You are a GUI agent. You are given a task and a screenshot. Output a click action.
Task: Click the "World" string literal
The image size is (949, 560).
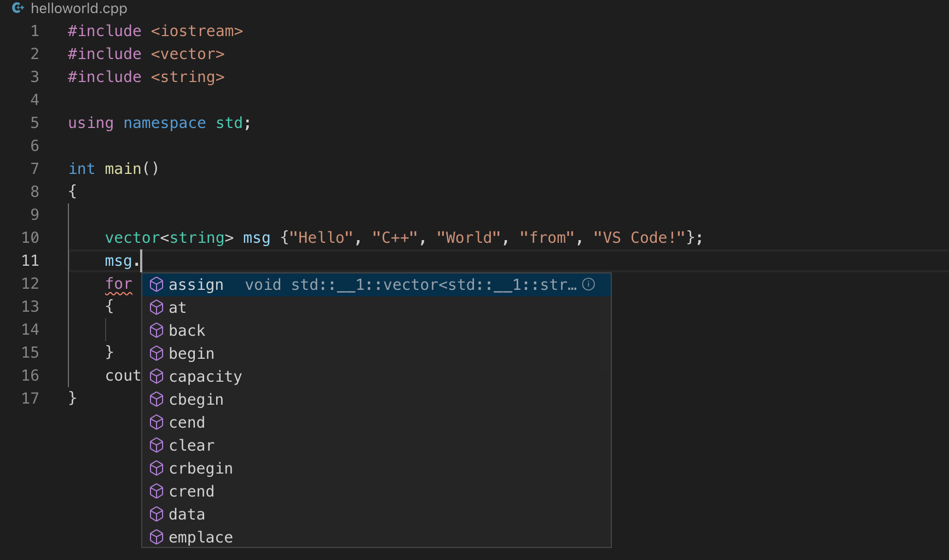tap(468, 237)
